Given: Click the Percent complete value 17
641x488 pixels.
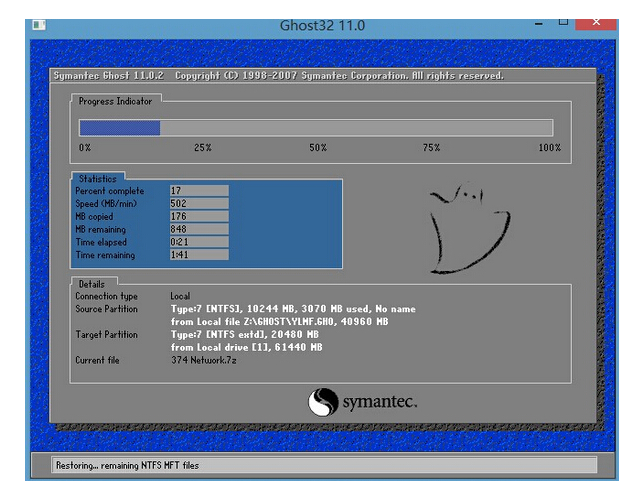Looking at the screenshot, I should click(199, 190).
